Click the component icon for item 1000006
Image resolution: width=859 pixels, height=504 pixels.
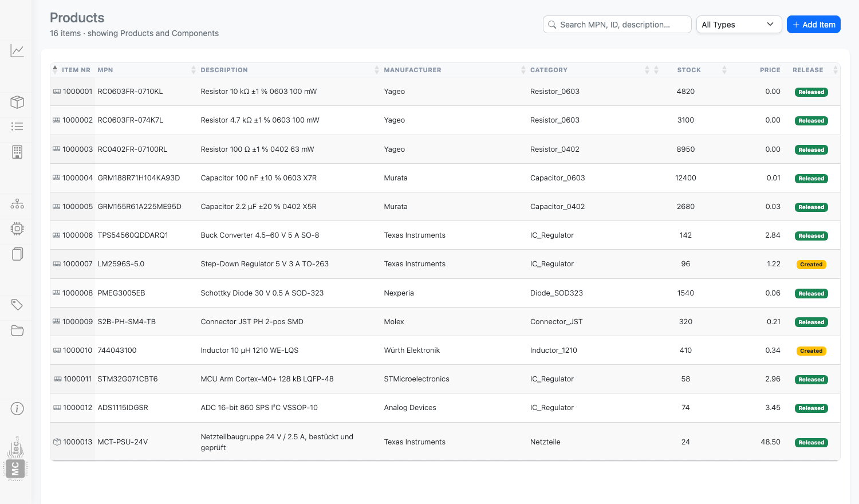(56, 235)
